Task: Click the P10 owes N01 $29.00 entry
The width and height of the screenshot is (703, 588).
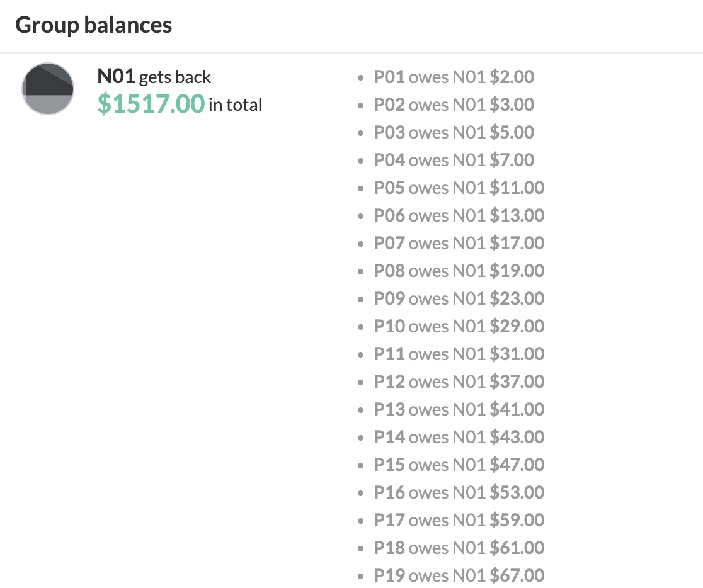Action: [x=459, y=327]
